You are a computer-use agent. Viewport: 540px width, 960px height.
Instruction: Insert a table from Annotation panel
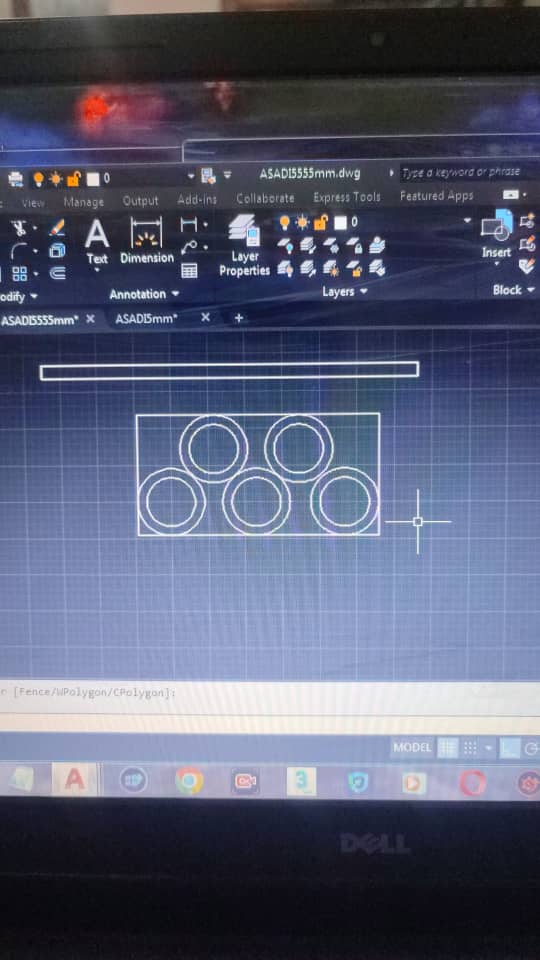(190, 270)
